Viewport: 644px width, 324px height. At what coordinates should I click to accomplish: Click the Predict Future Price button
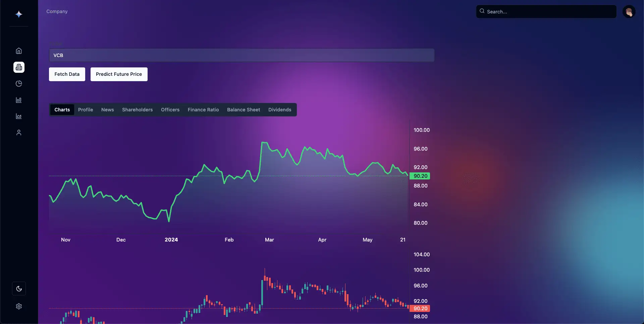click(119, 74)
